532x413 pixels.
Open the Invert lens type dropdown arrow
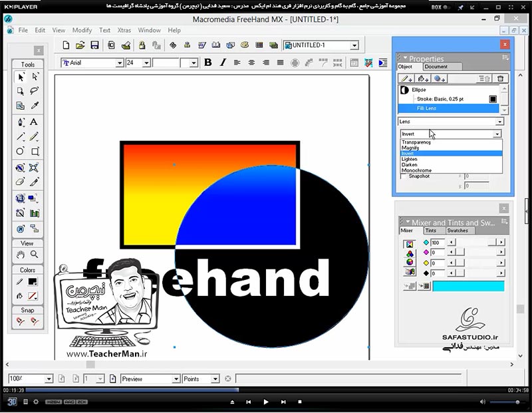[x=497, y=134]
